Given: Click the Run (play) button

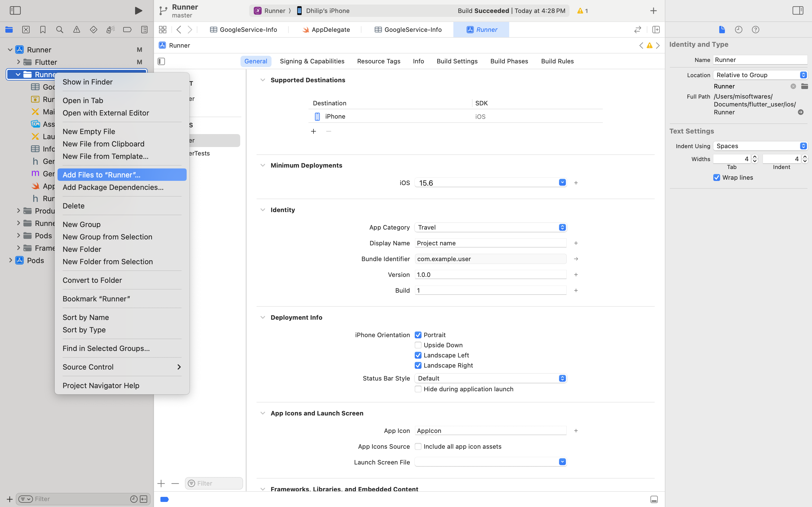Looking at the screenshot, I should coord(138,11).
